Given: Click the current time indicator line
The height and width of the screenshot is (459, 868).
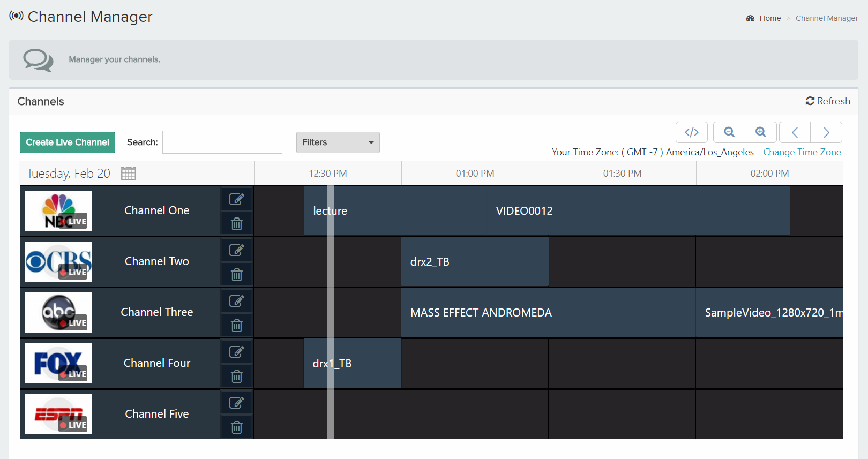Looking at the screenshot, I should 331,313.
